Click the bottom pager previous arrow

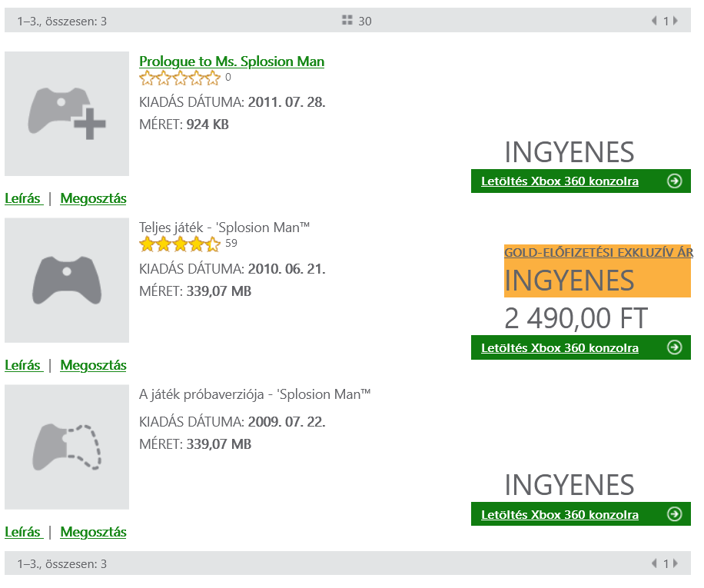pos(654,563)
